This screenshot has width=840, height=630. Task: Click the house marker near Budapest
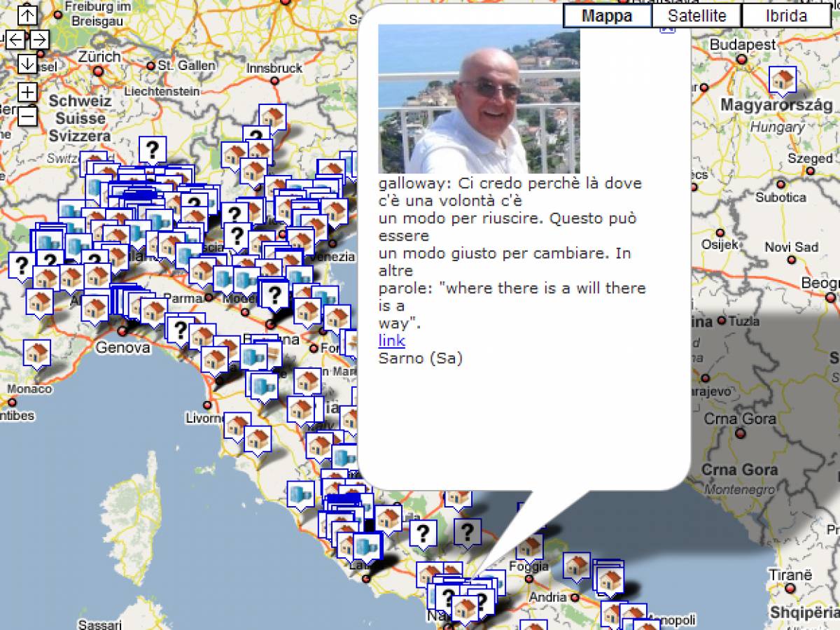782,80
